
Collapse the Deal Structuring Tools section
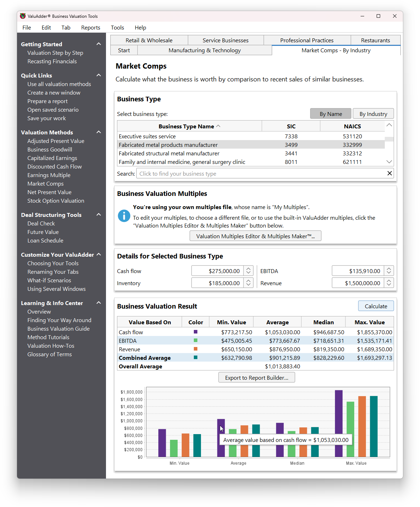(99, 214)
